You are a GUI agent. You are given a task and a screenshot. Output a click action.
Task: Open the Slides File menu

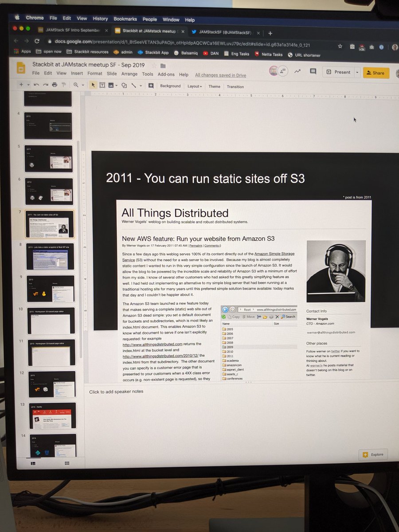pos(36,73)
